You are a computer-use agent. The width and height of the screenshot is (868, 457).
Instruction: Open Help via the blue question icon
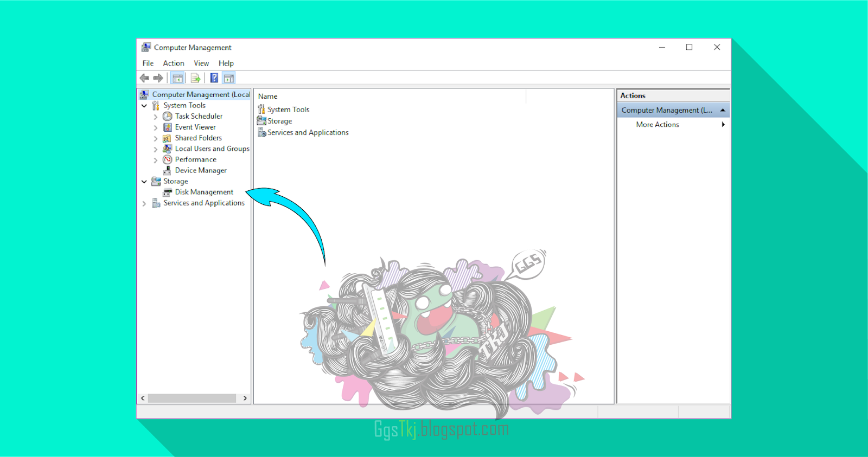[214, 78]
